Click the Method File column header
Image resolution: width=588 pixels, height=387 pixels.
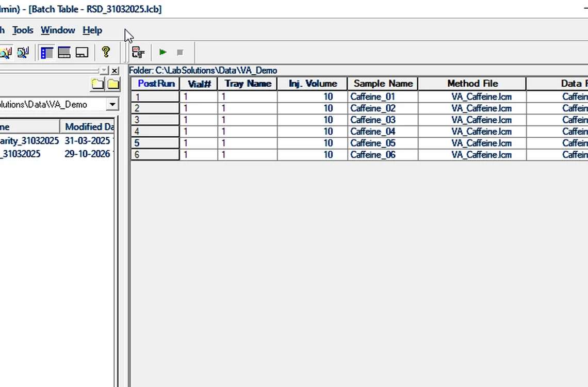click(x=472, y=83)
